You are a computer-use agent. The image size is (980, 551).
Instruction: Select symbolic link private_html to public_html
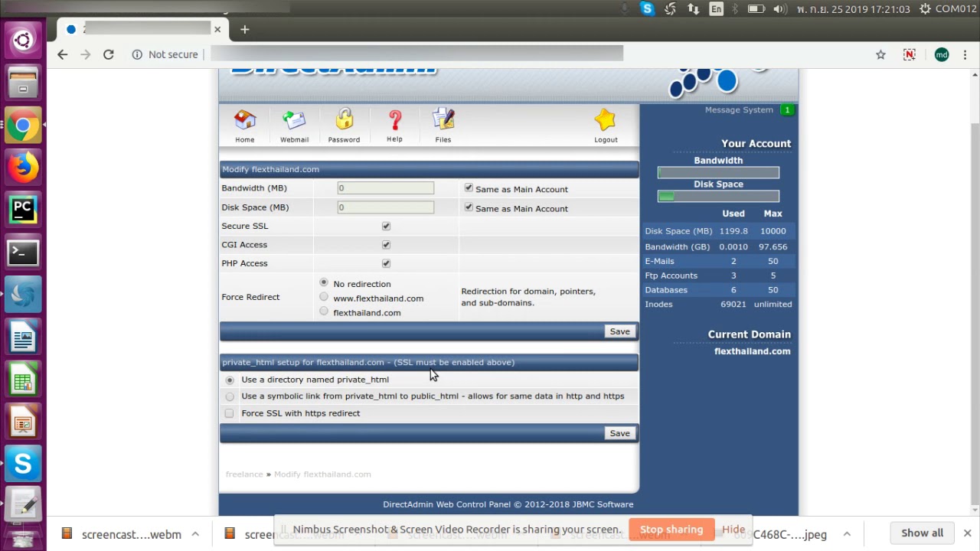230,396
